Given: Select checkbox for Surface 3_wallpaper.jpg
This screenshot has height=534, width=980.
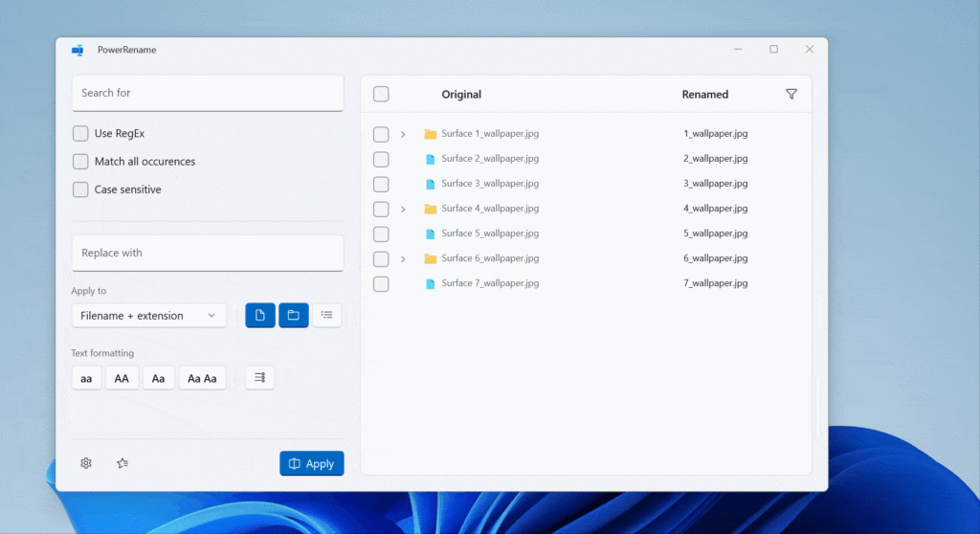Looking at the screenshot, I should pos(381,184).
